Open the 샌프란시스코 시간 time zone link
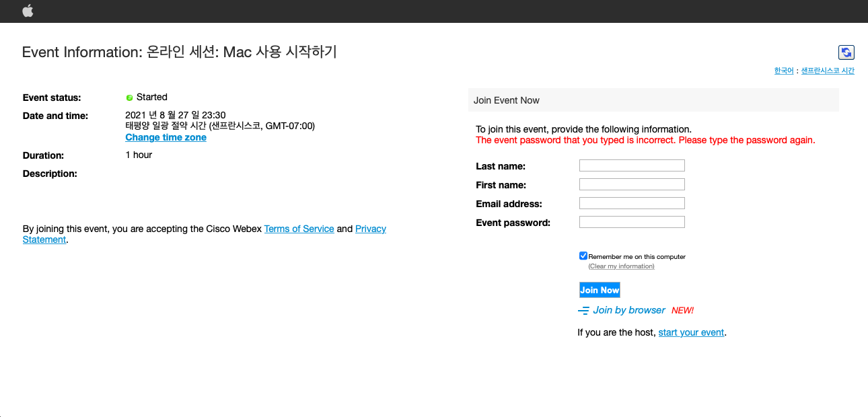This screenshot has height=417, width=868. coord(827,71)
